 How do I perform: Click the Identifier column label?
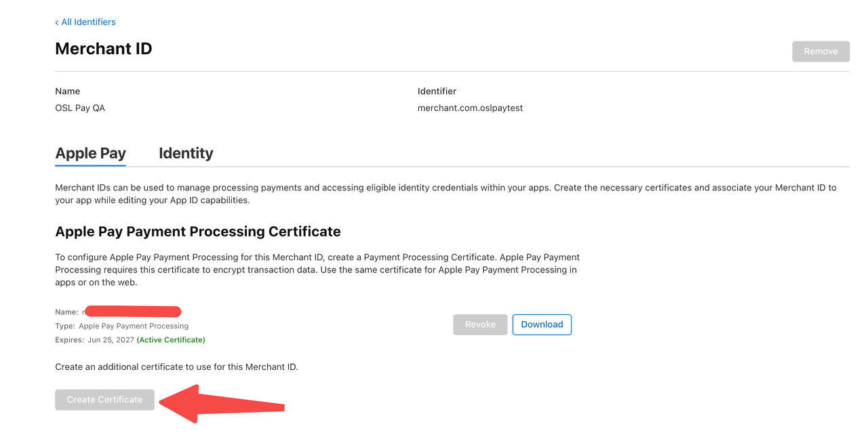pyautogui.click(x=437, y=91)
